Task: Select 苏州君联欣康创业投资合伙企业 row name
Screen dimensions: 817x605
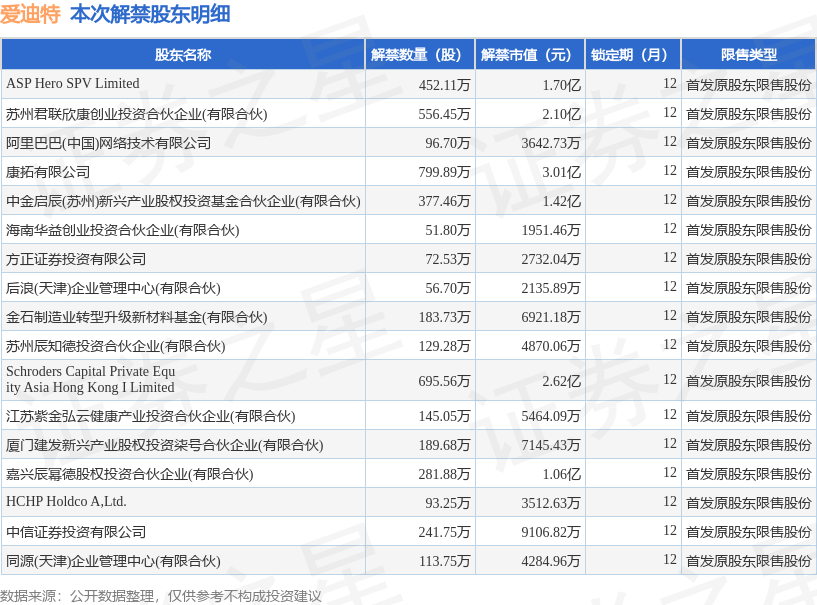Action: (137, 114)
